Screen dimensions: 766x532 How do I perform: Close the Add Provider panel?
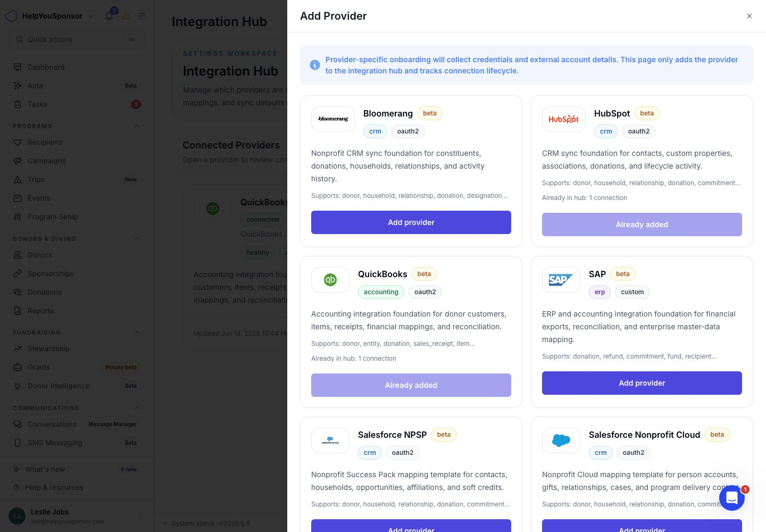[750, 16]
